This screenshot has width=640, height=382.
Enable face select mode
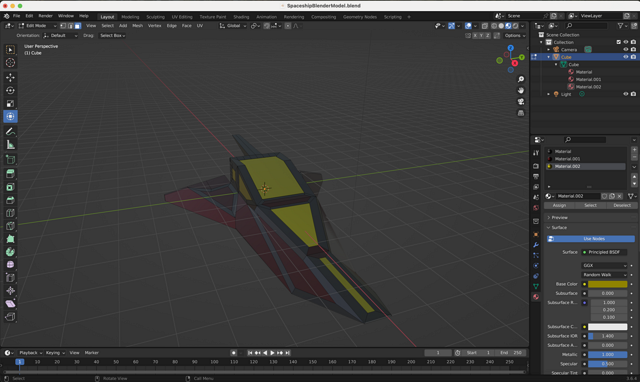(x=78, y=26)
